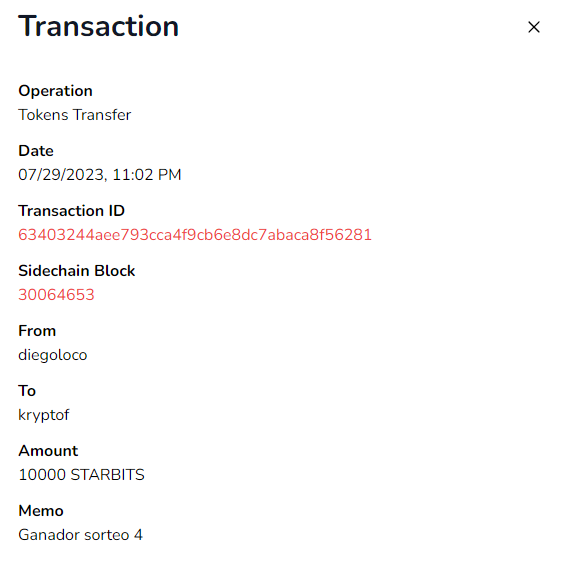562x572 pixels.
Task: Click the Transaction ID label
Action: 71,211
